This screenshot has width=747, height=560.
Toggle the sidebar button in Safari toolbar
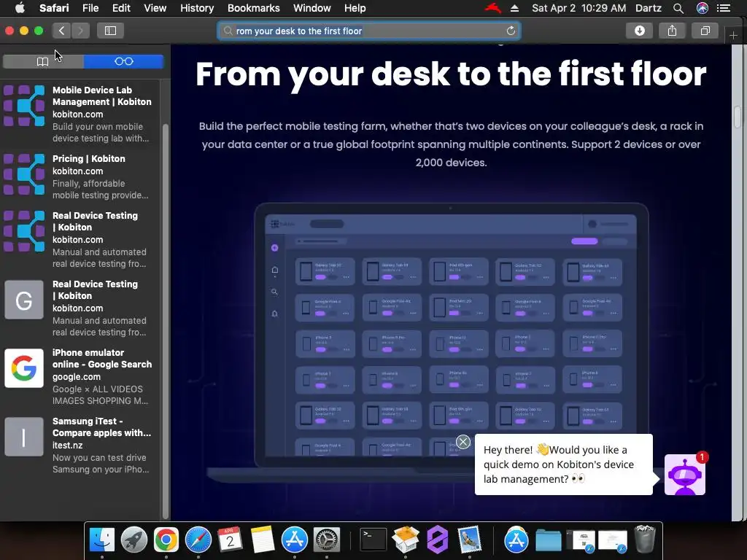[x=111, y=31]
